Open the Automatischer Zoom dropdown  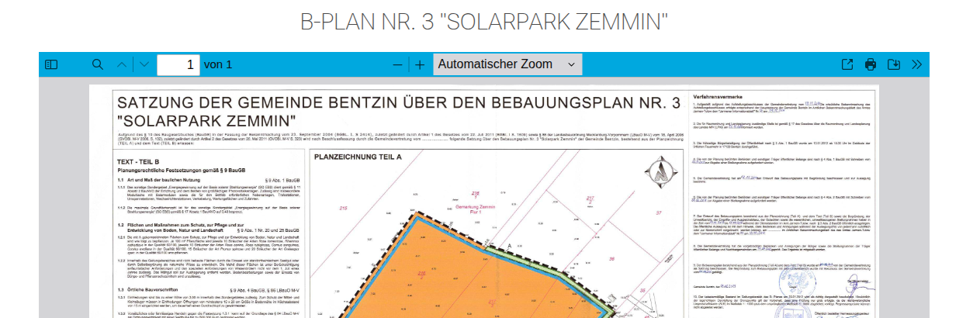(x=507, y=64)
